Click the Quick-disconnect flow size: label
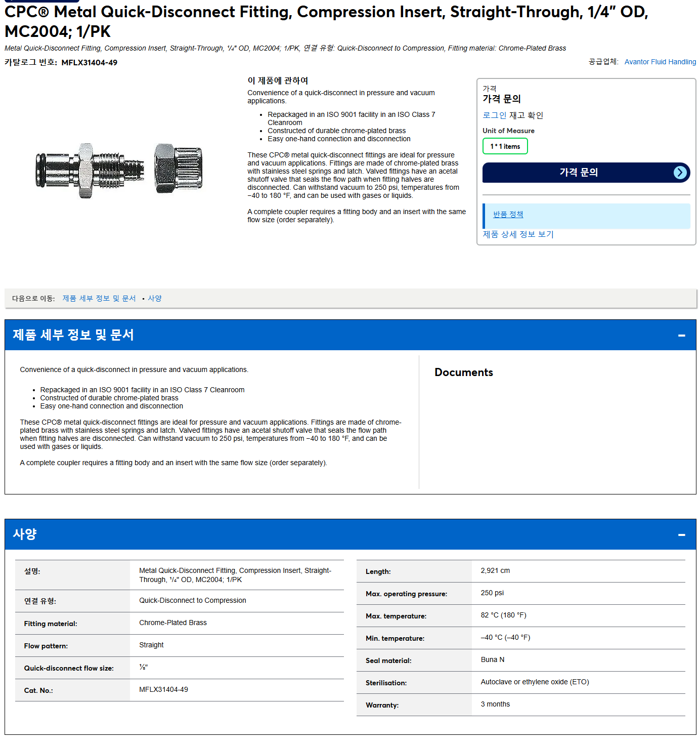The image size is (700, 745). pyautogui.click(x=69, y=668)
